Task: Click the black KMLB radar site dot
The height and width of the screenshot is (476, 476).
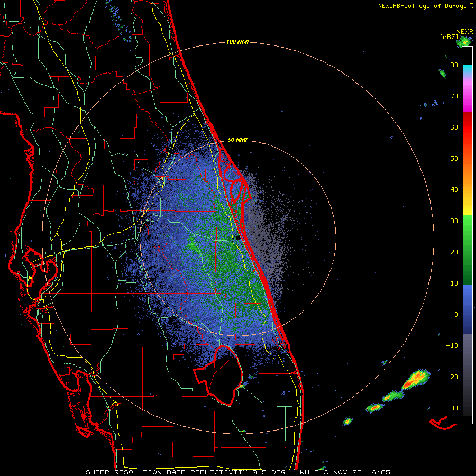Action: tap(238, 239)
